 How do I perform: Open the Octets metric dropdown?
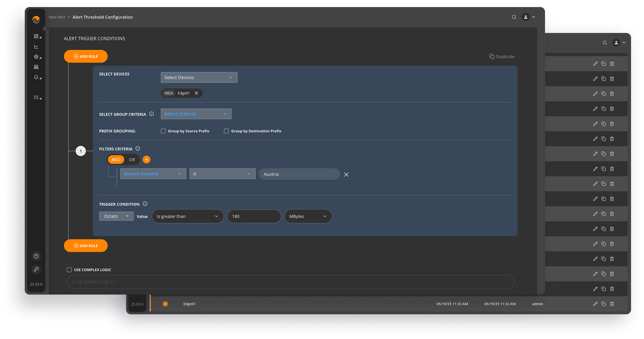coord(116,216)
